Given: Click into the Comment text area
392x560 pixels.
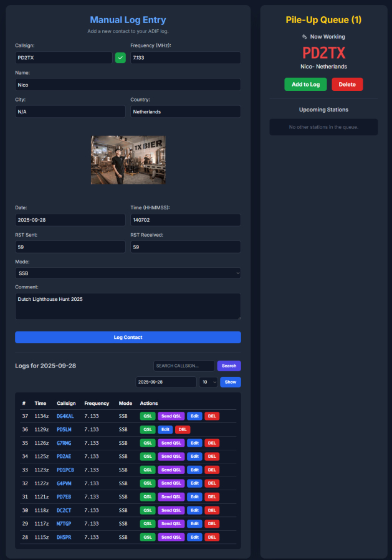Looking at the screenshot, I should point(128,306).
